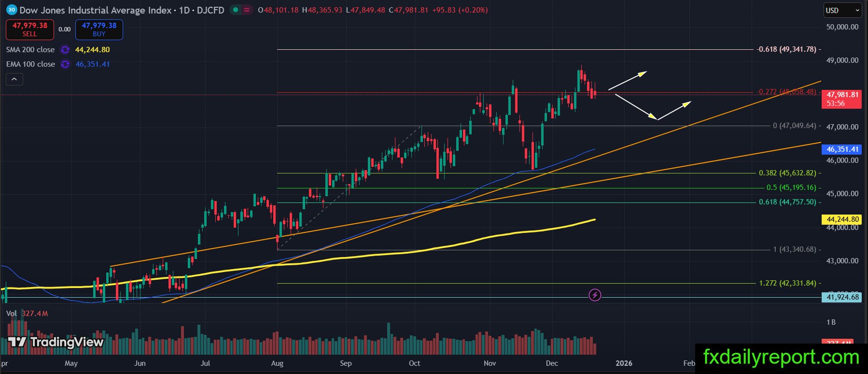Click the Dec label on the time axis

pos(552,363)
